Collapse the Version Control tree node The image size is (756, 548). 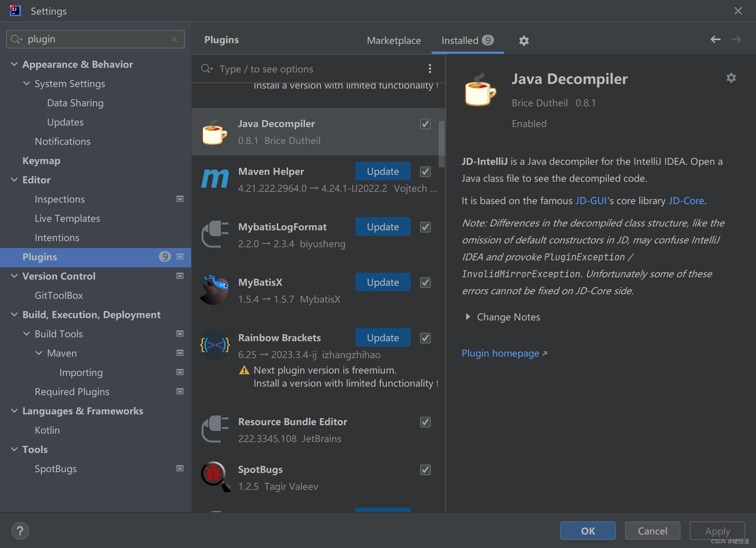[x=14, y=276]
